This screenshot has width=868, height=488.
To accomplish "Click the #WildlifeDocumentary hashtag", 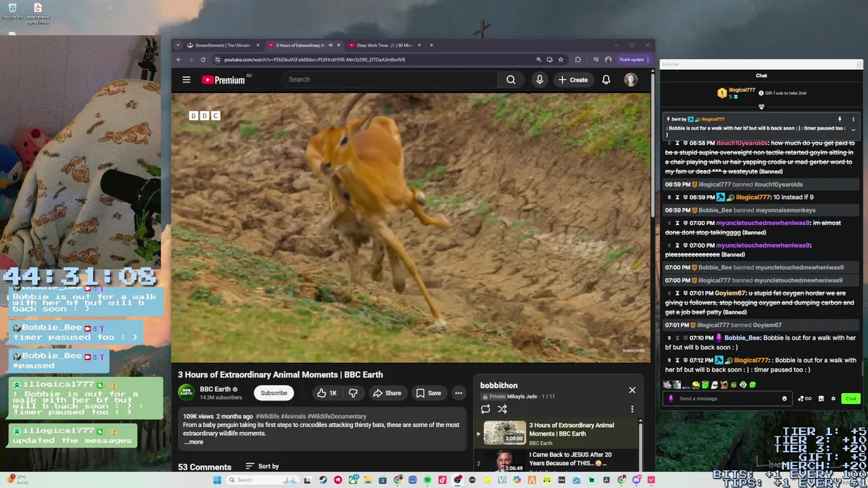I will [336, 416].
